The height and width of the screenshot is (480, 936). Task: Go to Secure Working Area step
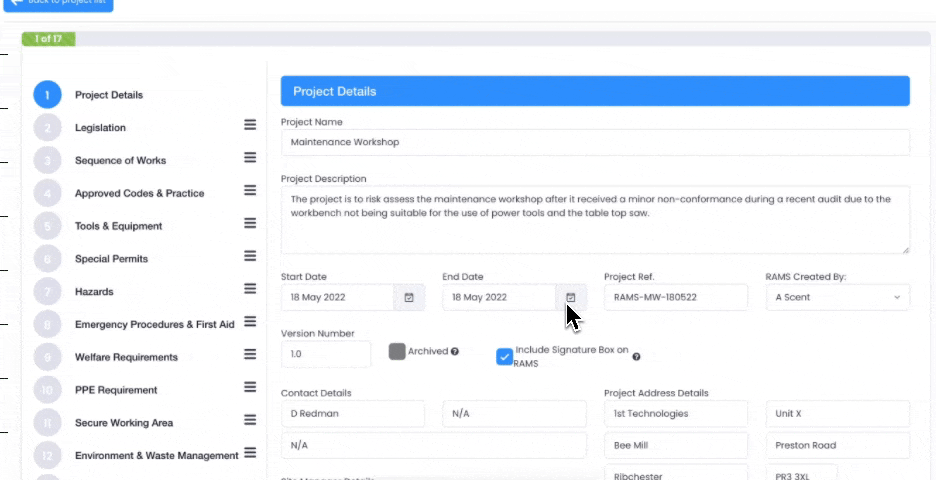pos(124,423)
